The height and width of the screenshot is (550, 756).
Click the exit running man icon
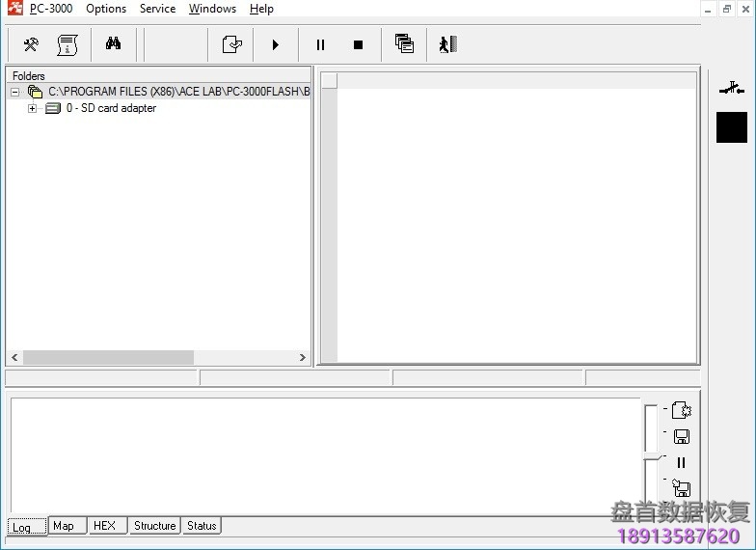click(x=447, y=44)
